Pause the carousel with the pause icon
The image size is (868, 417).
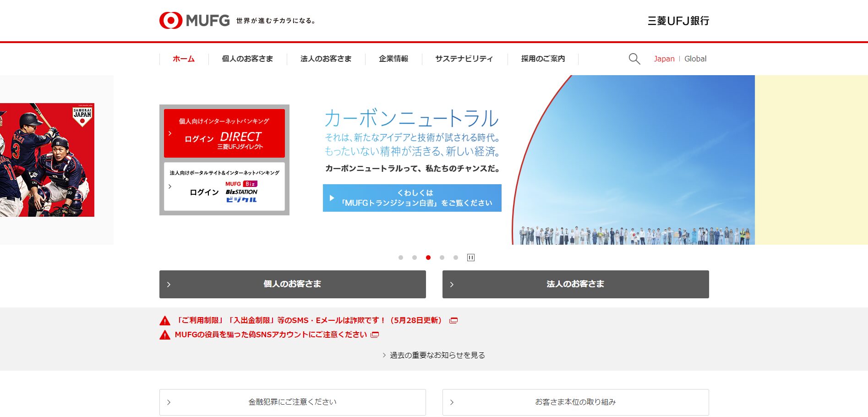pyautogui.click(x=470, y=258)
